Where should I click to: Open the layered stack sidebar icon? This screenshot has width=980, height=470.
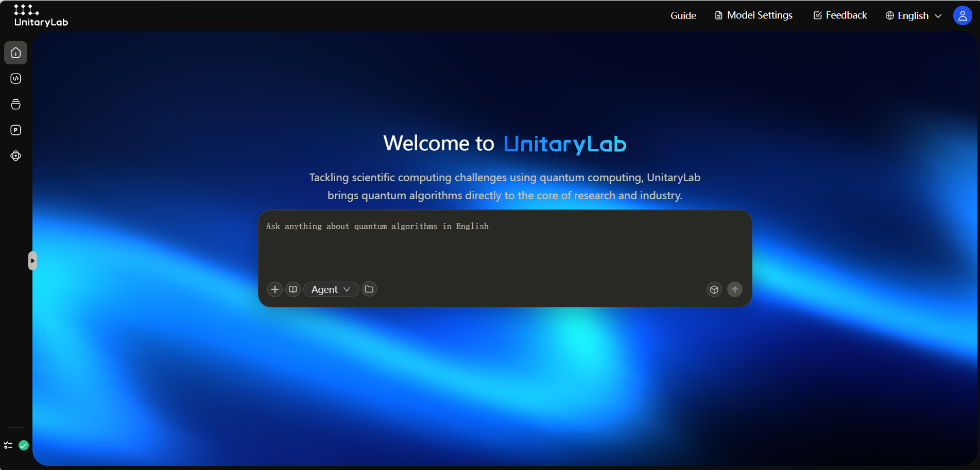[16, 105]
